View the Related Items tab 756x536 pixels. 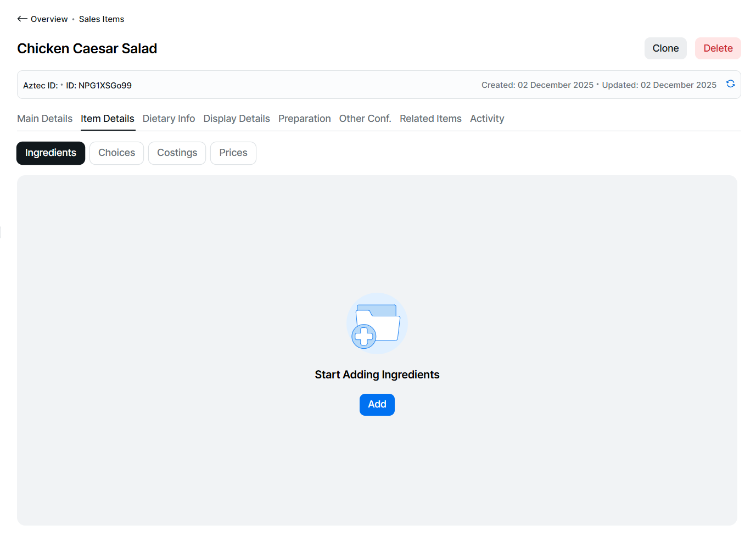tap(430, 119)
